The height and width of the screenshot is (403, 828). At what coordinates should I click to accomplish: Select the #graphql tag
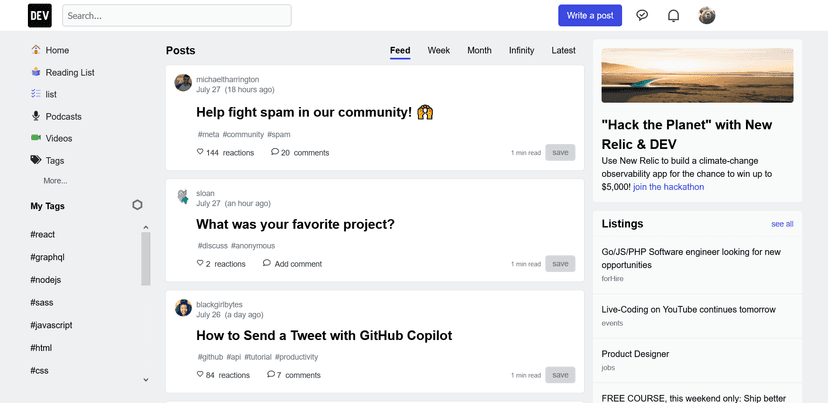coord(48,257)
